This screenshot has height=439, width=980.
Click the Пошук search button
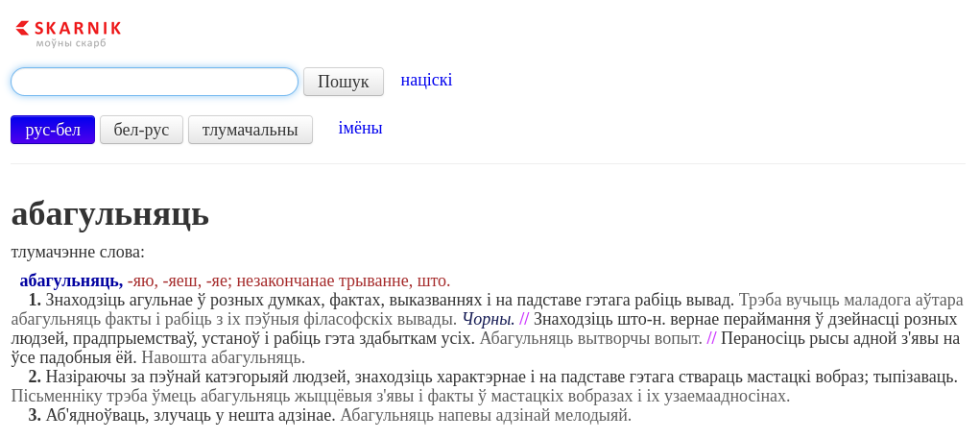[x=343, y=82]
